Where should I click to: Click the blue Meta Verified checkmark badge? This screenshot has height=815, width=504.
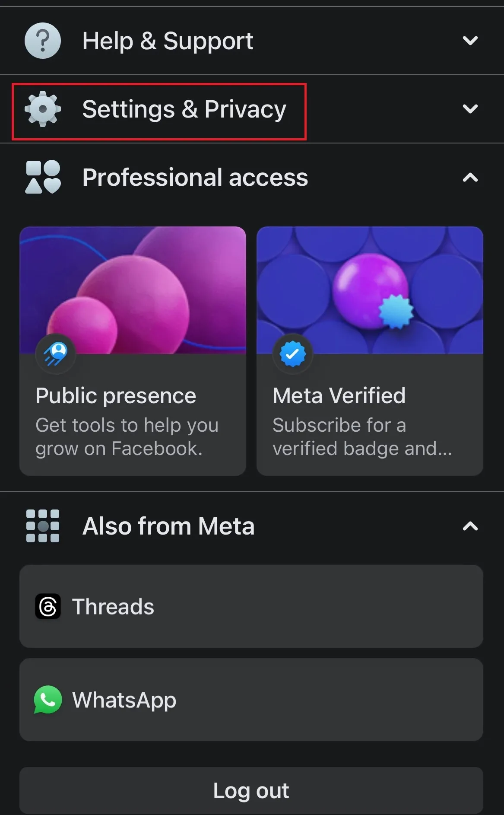[292, 354]
